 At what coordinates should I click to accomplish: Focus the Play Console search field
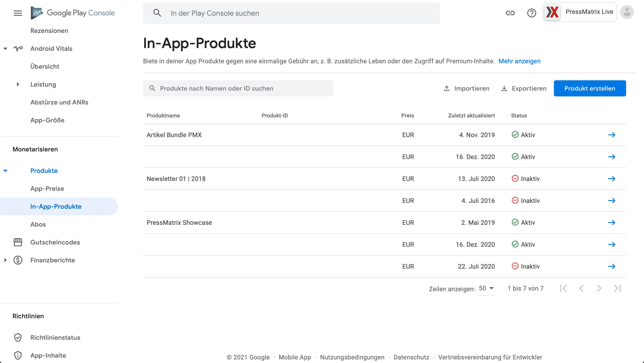pos(291,13)
